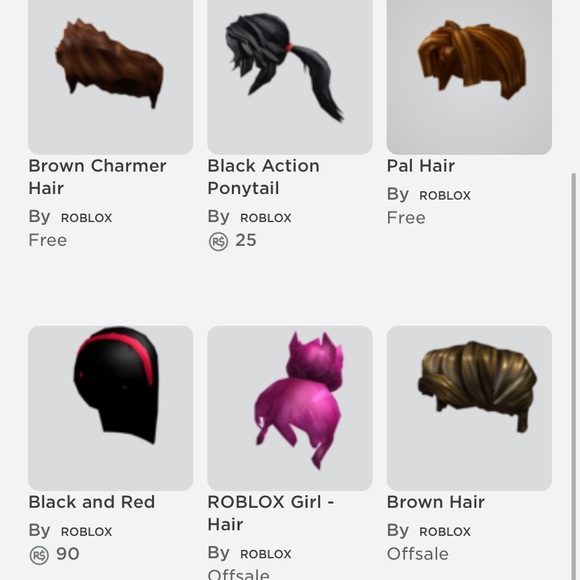The height and width of the screenshot is (580, 580).
Task: View the pink ROBLOX Girl hair image
Action: [290, 408]
